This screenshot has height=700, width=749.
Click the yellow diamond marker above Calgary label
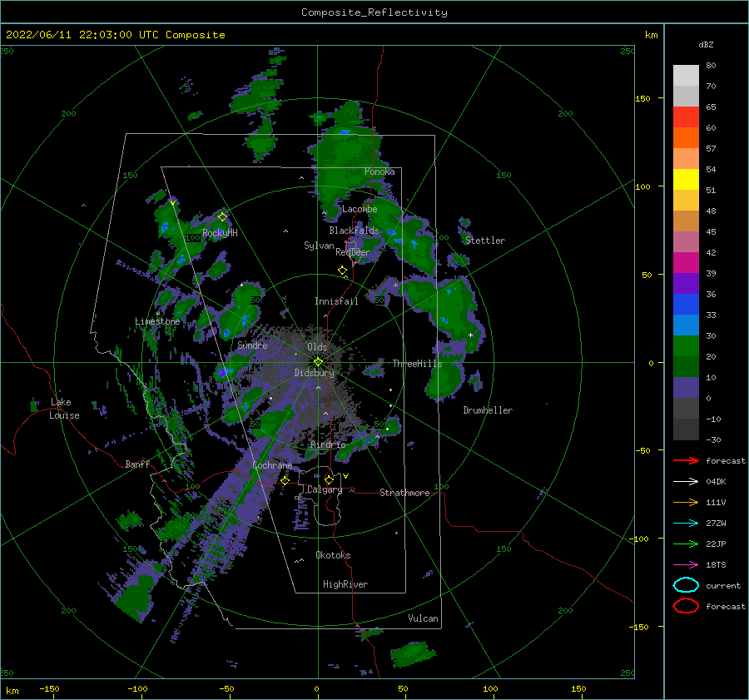coord(329,479)
